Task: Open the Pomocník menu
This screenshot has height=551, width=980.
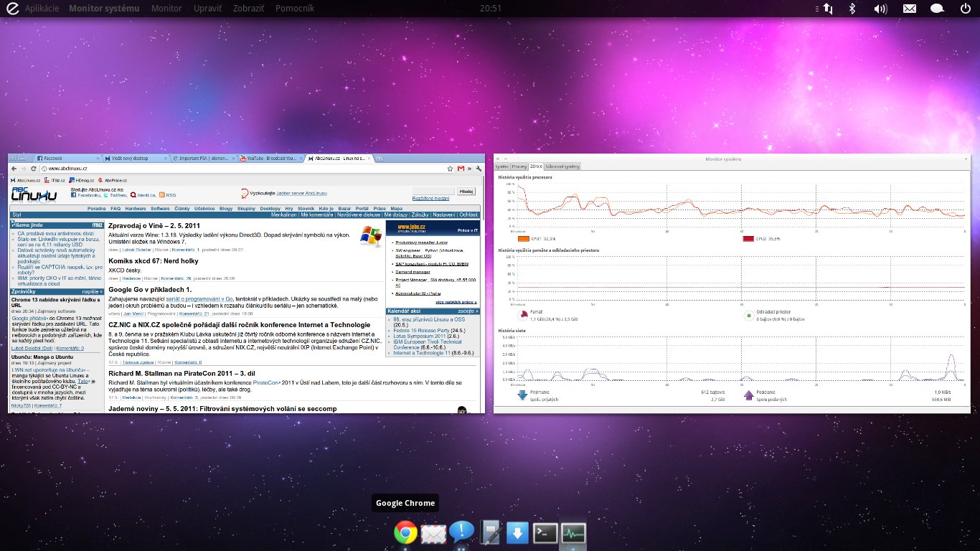Action: [x=295, y=9]
